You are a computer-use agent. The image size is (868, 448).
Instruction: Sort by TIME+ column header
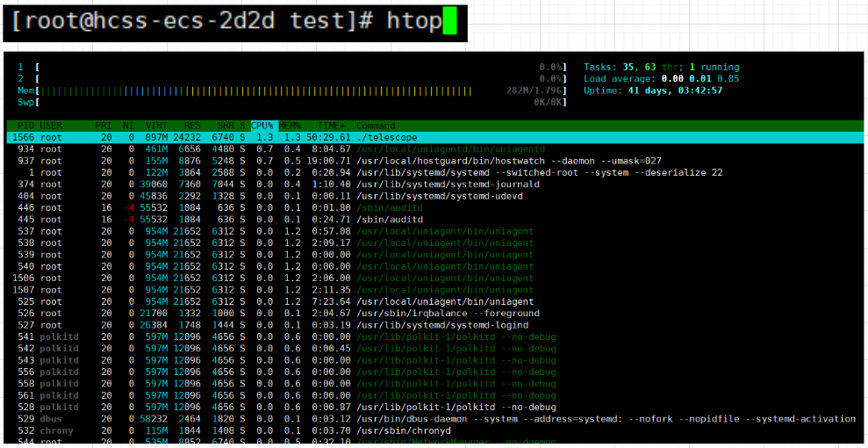pos(334,126)
